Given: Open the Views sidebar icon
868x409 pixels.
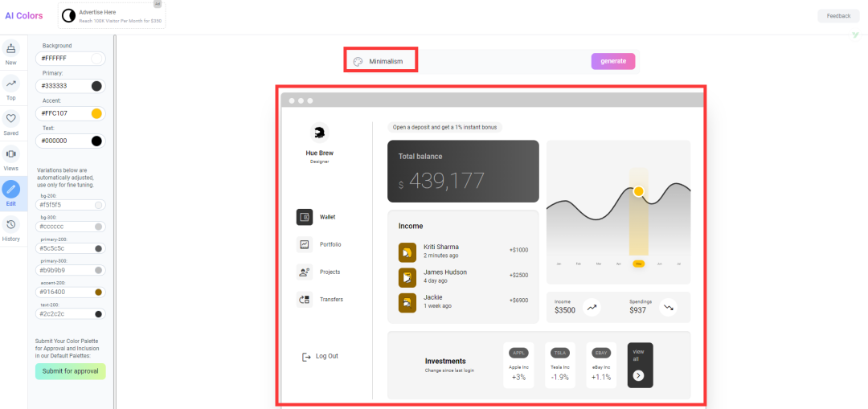Looking at the screenshot, I should point(11,153).
